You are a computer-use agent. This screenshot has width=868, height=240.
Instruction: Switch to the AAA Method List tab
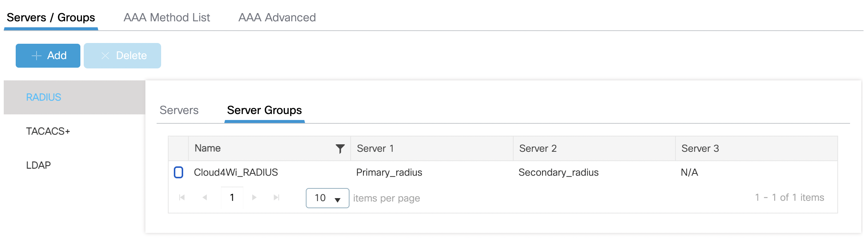click(x=167, y=18)
